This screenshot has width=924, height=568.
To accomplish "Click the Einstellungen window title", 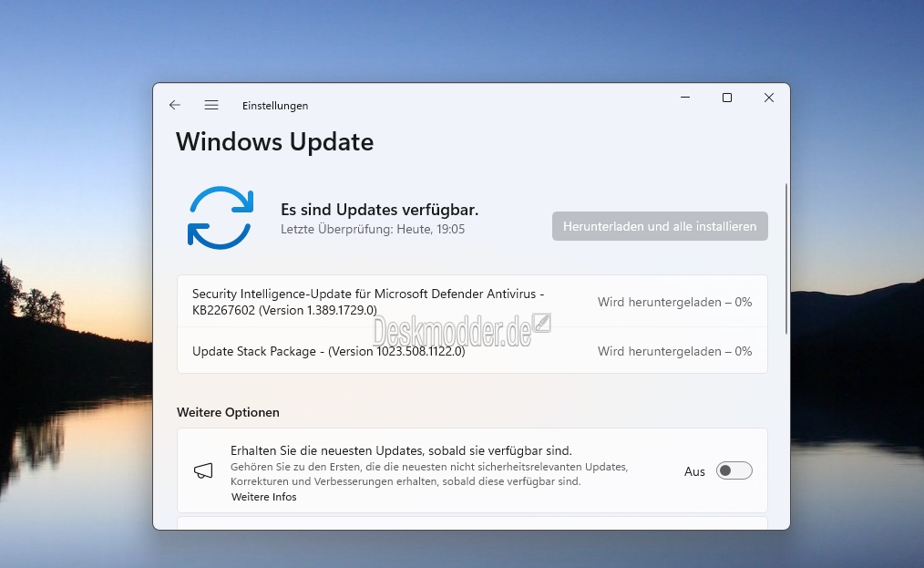I will tap(275, 106).
